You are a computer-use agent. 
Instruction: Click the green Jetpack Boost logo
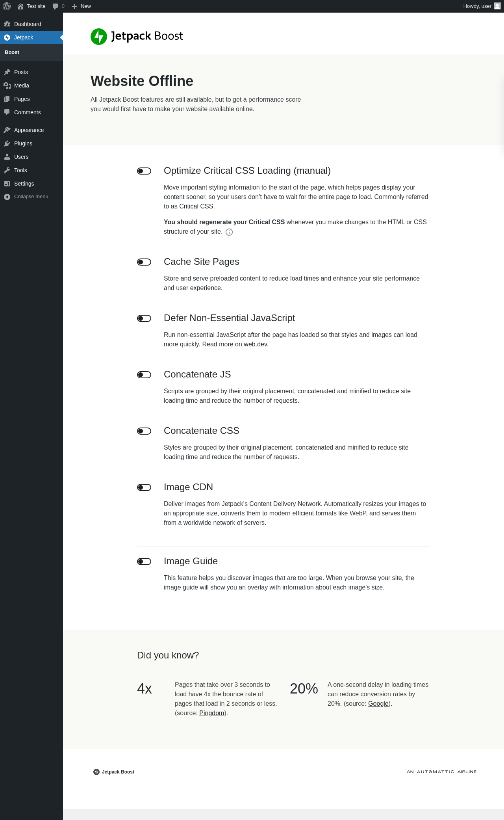pyautogui.click(x=99, y=37)
